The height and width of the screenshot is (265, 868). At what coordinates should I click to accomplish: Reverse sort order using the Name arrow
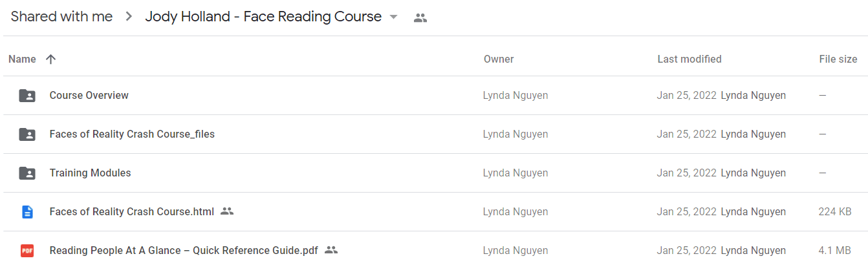[51, 59]
